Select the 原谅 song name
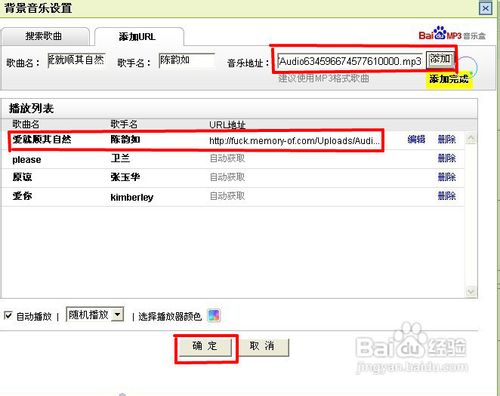The height and width of the screenshot is (396, 500). point(22,177)
